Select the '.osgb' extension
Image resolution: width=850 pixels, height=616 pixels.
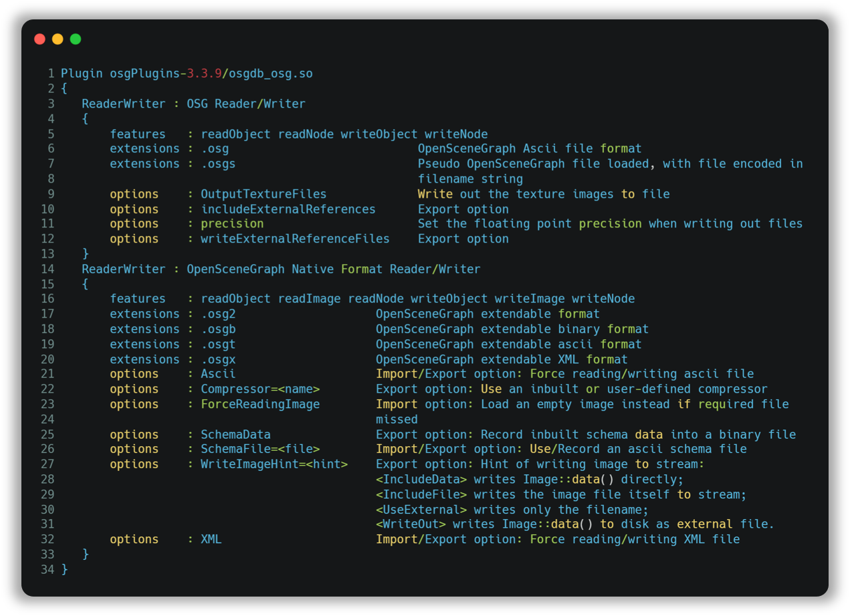pyautogui.click(x=218, y=329)
